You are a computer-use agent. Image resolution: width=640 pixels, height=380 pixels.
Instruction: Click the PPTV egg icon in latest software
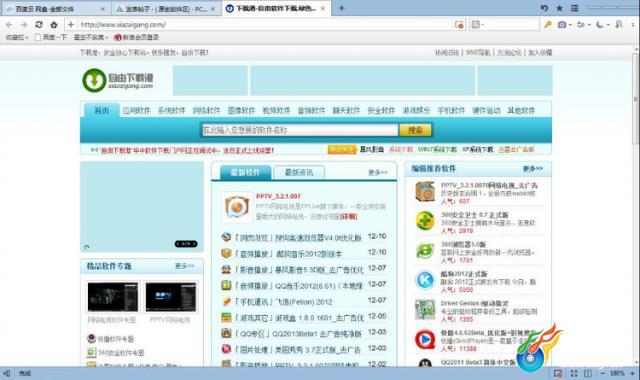pos(237,207)
